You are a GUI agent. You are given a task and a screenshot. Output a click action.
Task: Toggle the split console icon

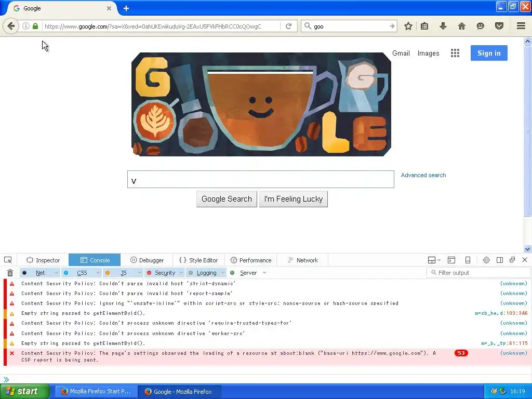tap(451, 260)
